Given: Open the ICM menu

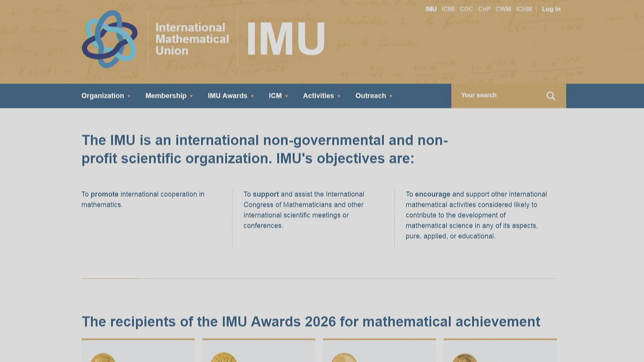Looking at the screenshot, I should coord(275,96).
